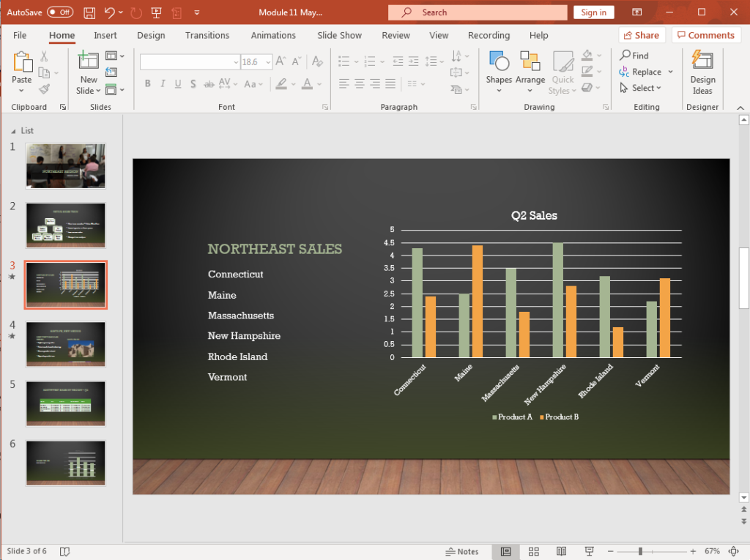The width and height of the screenshot is (750, 560).
Task: Open the Select dropdown in Editing group
Action: 642,88
